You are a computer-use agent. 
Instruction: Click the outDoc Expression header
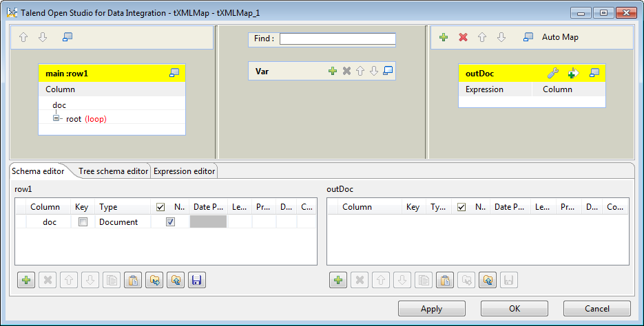pyautogui.click(x=495, y=89)
